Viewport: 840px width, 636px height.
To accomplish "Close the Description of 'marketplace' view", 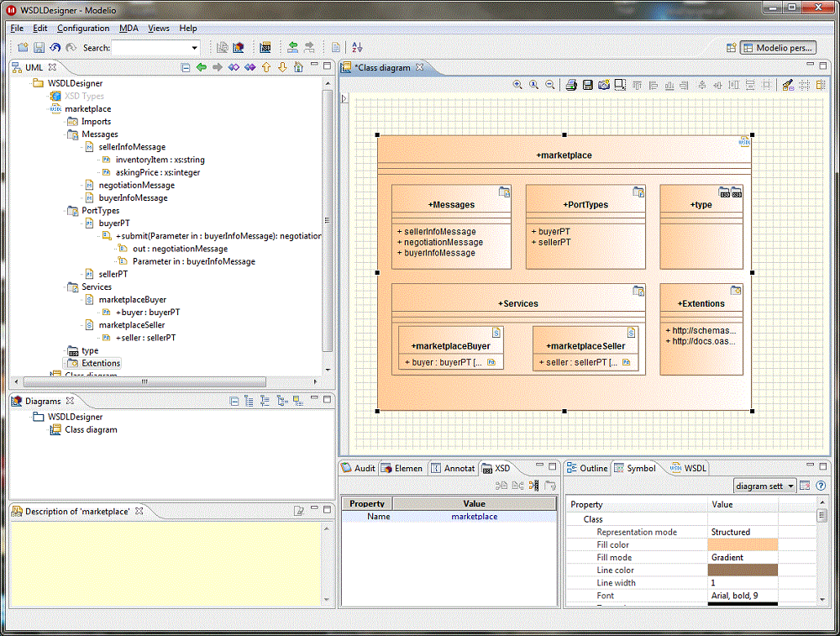I will [139, 511].
